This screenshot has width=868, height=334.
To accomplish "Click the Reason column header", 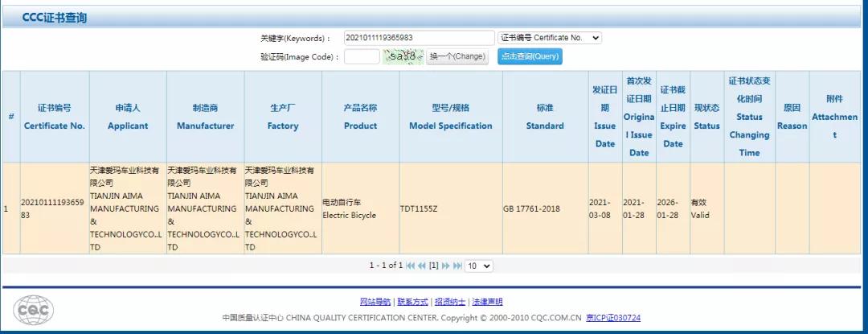I will (792, 117).
